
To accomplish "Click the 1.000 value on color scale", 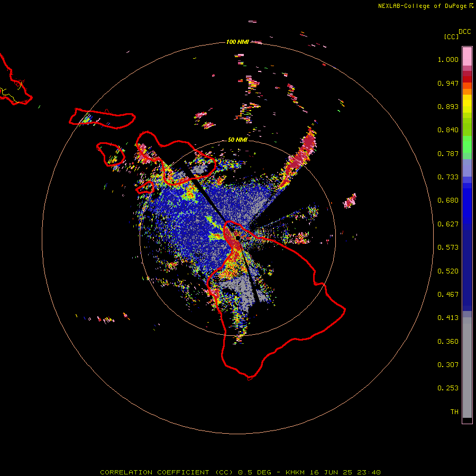I will pyautogui.click(x=448, y=59).
